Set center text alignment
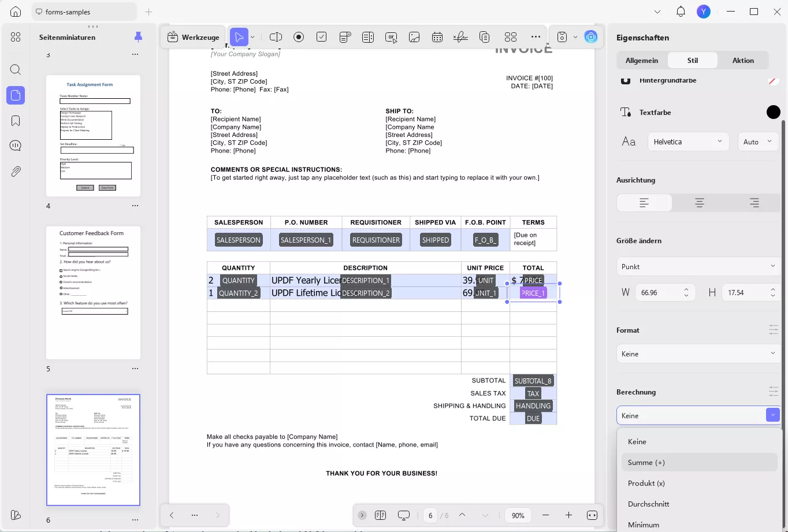This screenshot has height=532, width=788. click(699, 203)
